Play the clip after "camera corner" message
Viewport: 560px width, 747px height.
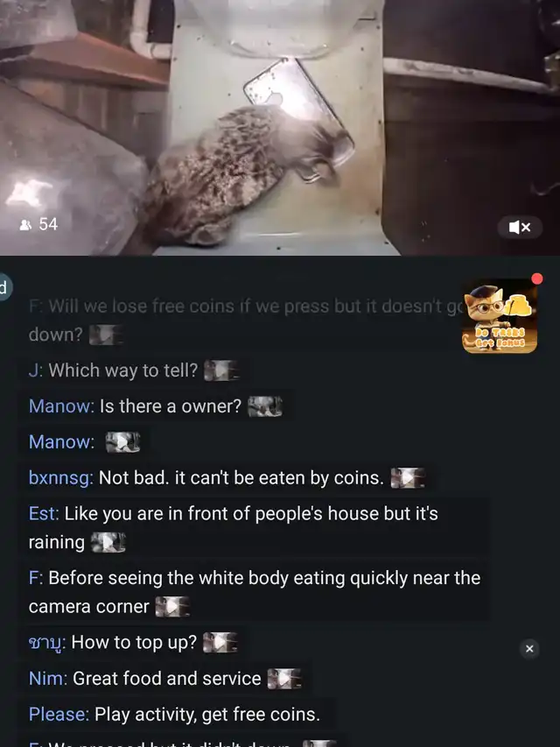pos(173,607)
